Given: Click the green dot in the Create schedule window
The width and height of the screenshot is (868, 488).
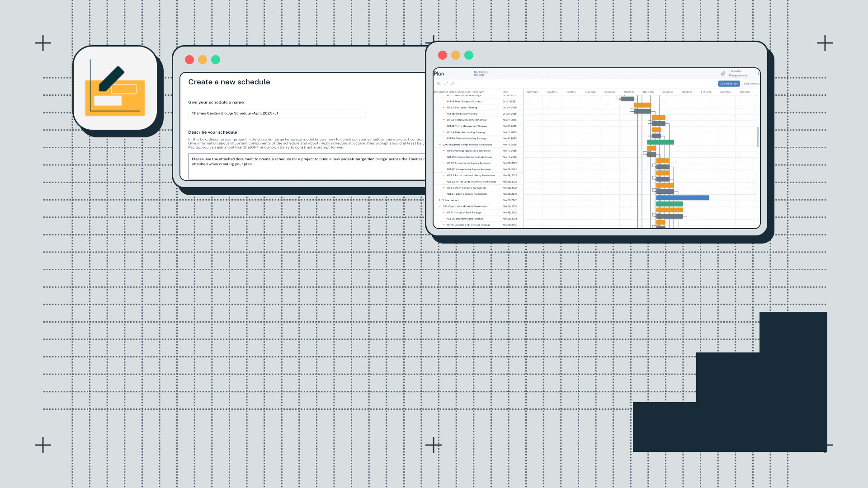Looking at the screenshot, I should (x=216, y=60).
